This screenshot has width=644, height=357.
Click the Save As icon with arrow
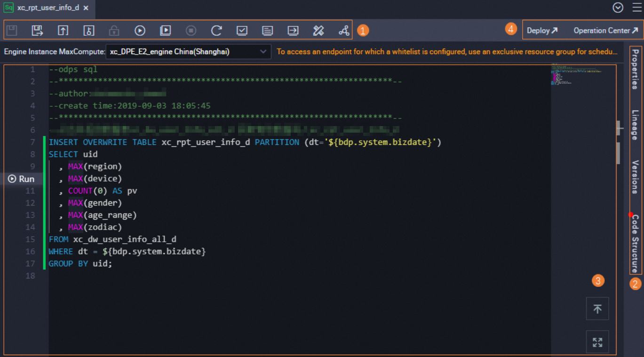pyautogui.click(x=37, y=31)
